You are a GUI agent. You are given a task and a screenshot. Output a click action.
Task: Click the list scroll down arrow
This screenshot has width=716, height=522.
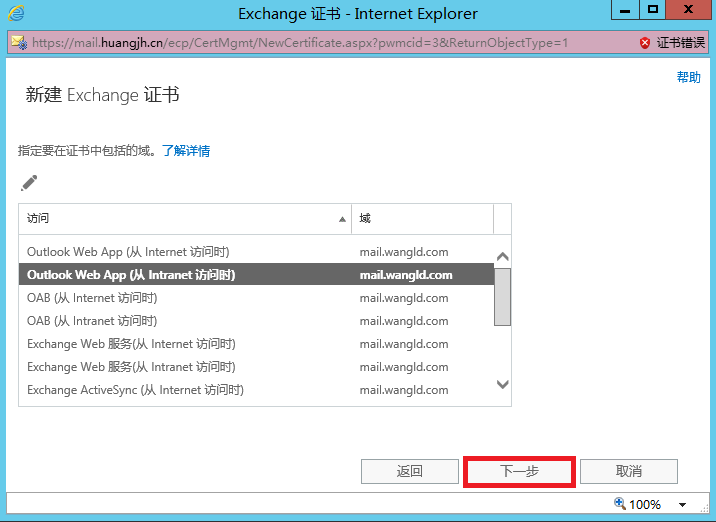click(x=502, y=384)
